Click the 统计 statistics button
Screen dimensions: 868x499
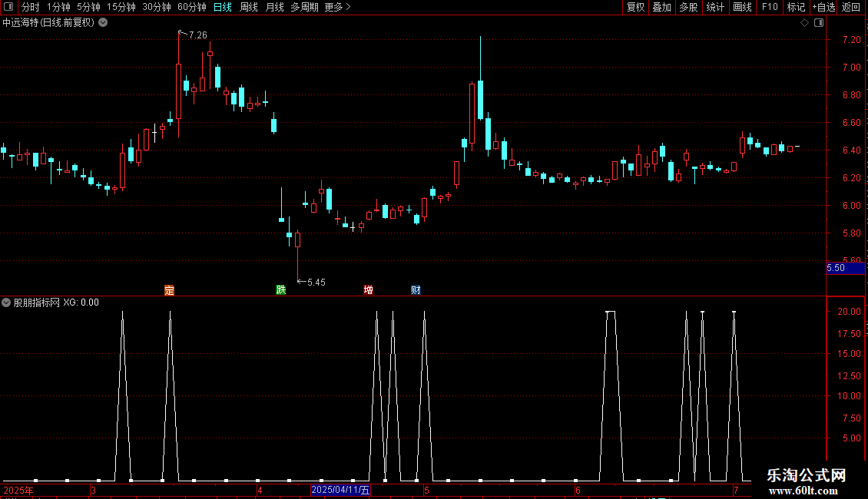tap(715, 7)
